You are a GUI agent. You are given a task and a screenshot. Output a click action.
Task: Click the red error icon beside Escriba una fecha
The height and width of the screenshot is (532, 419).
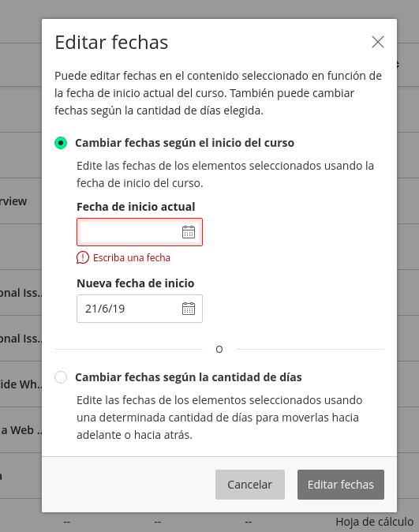tap(82, 258)
